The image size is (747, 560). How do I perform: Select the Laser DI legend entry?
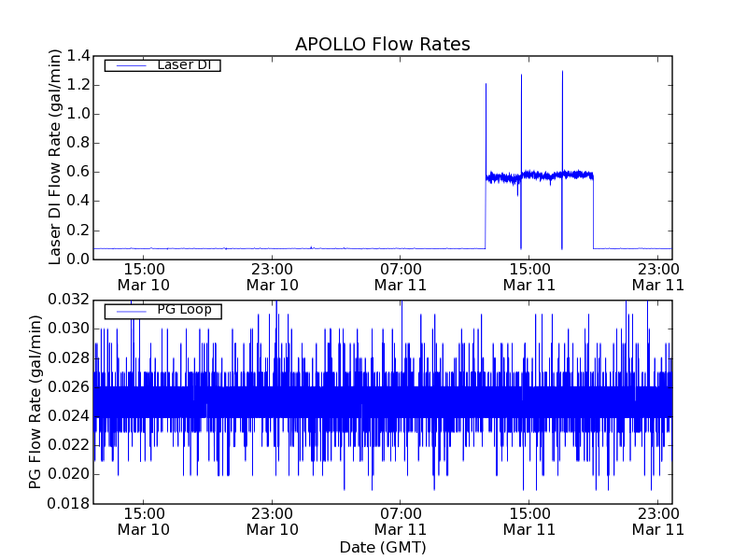click(x=162, y=64)
